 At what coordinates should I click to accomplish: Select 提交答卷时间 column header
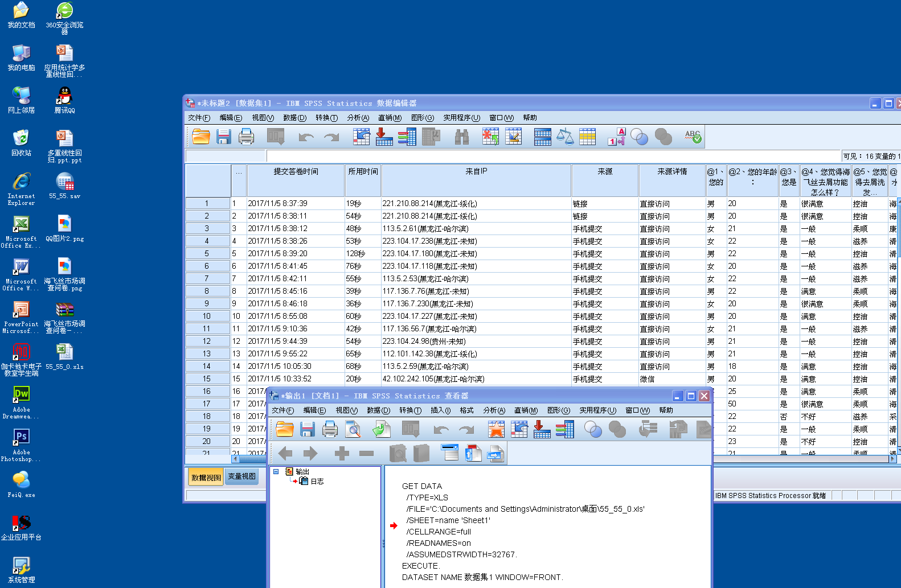(296, 181)
